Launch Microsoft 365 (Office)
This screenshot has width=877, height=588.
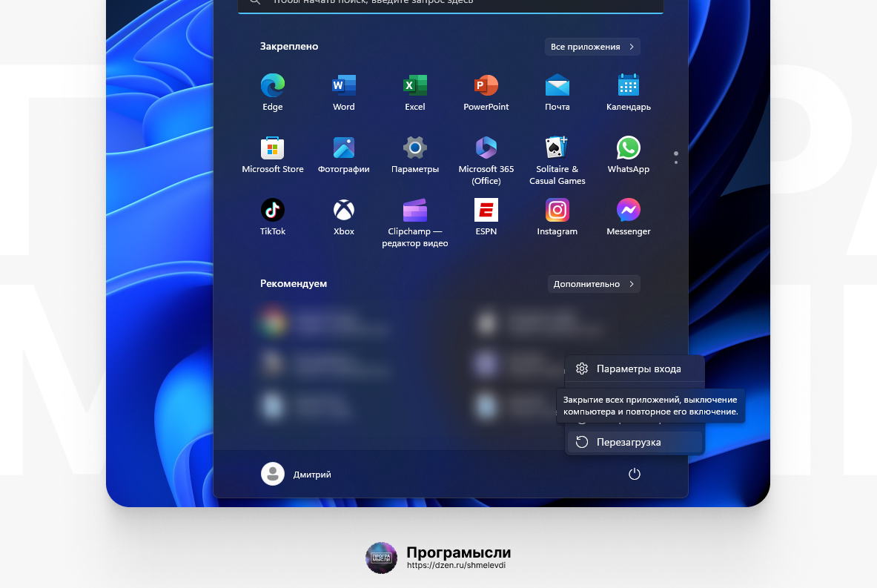click(486, 161)
